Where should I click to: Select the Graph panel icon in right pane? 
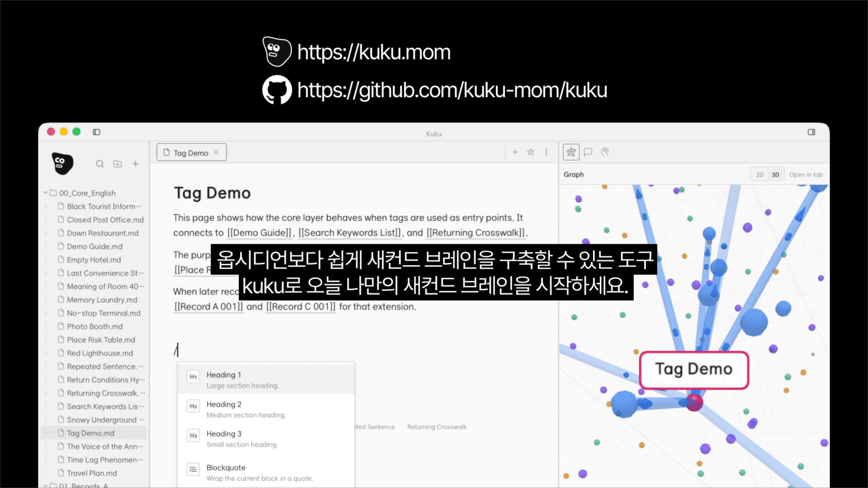[571, 152]
